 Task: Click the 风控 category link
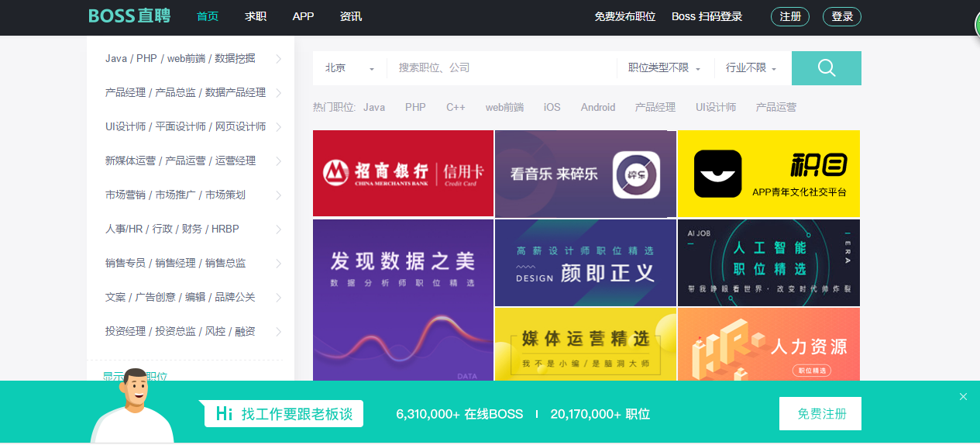click(x=215, y=332)
